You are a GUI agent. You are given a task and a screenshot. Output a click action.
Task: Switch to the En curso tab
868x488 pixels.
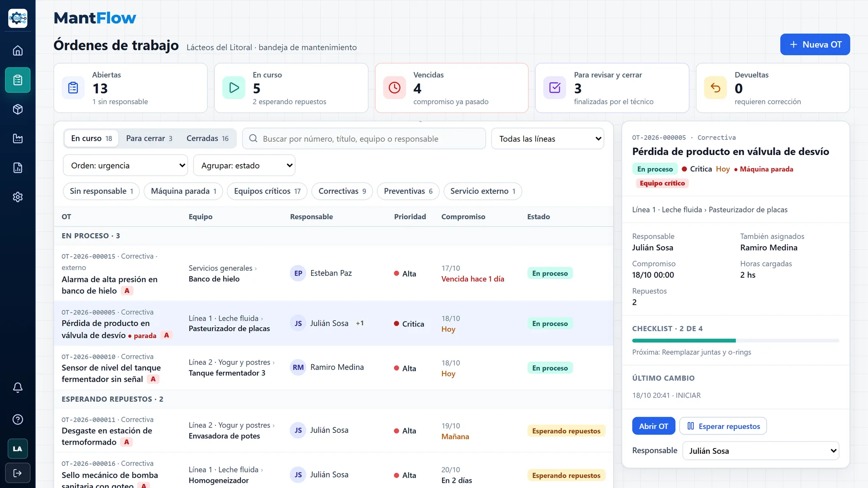coord(92,138)
